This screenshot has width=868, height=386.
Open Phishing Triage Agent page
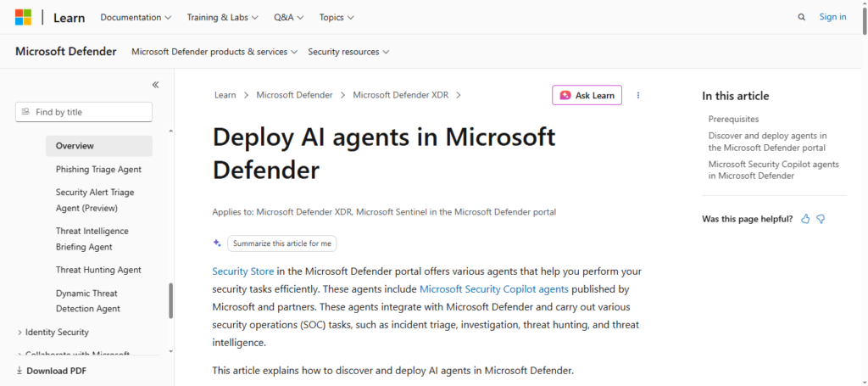click(x=98, y=170)
